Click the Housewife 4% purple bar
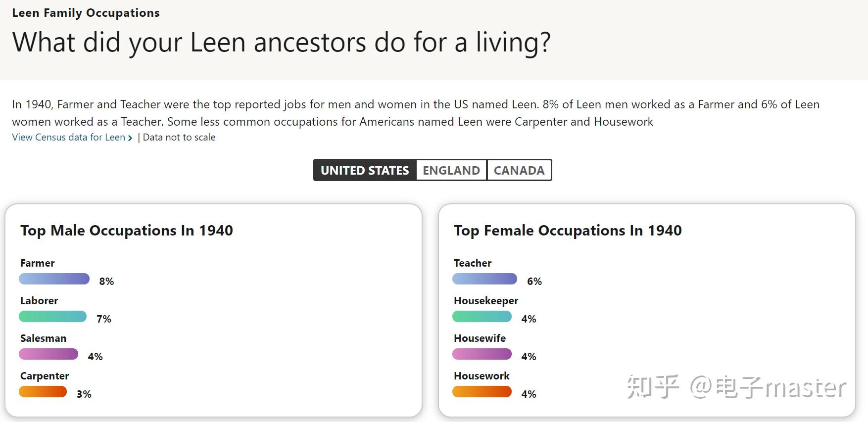Image resolution: width=868 pixels, height=422 pixels. click(x=482, y=354)
